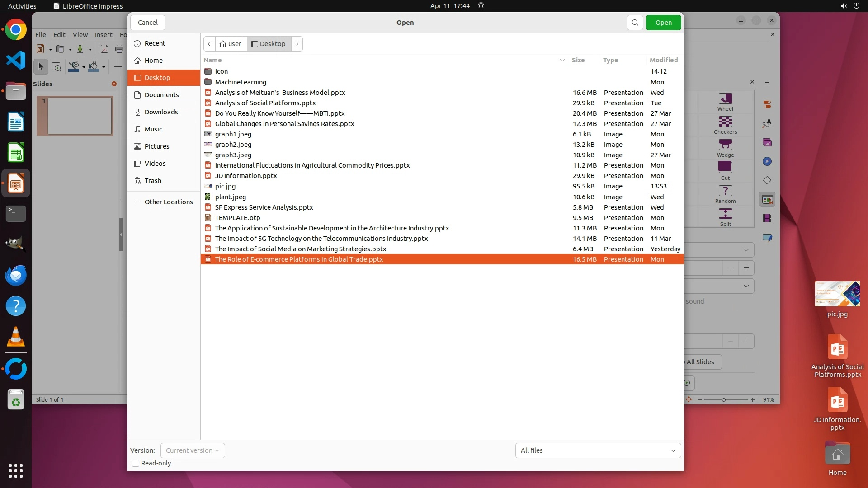
Task: Expand the All files filter dropdown
Action: click(x=598, y=450)
